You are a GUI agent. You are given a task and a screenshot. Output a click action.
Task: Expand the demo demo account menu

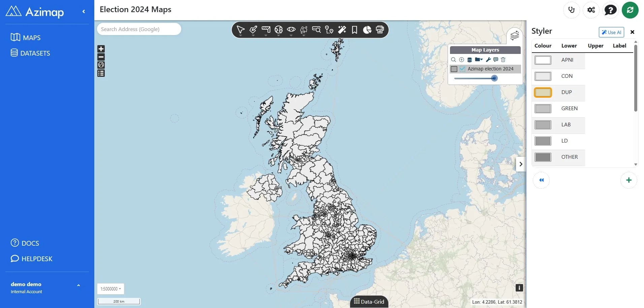click(78, 285)
